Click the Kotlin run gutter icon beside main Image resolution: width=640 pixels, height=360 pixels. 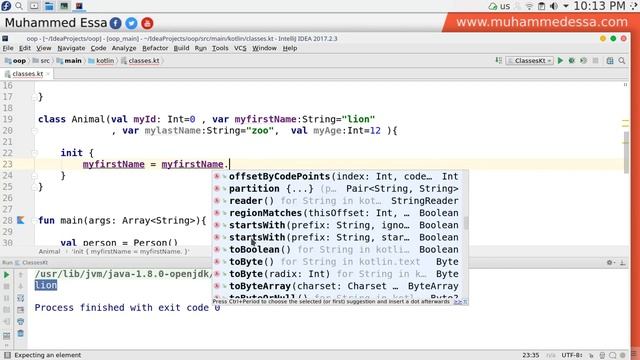pos(20,220)
